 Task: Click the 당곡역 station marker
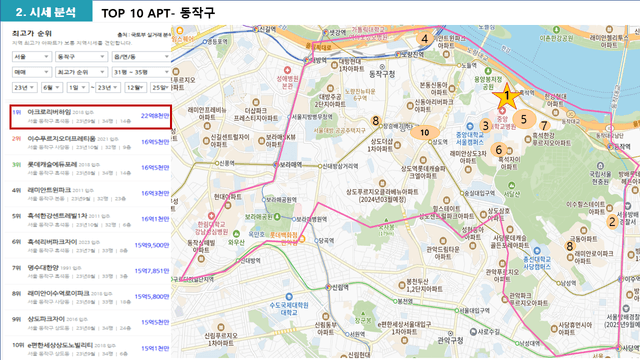pos(316,241)
